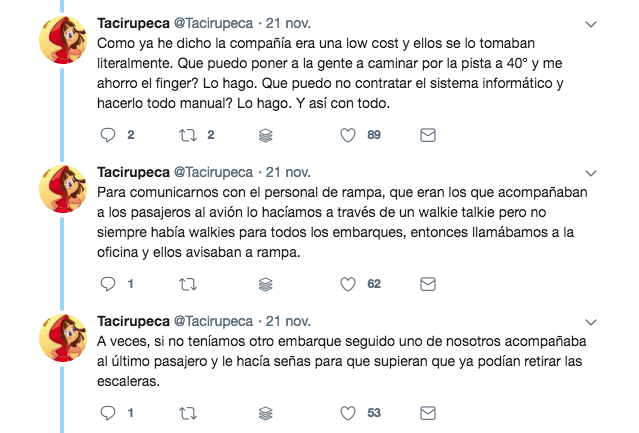Like the tweet with 89 likes
This screenshot has width=639, height=433.
348,135
